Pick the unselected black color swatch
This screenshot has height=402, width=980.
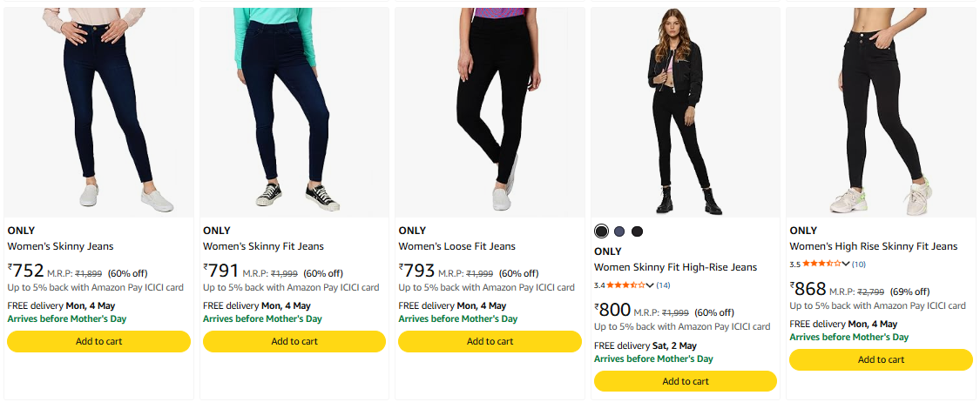point(637,231)
